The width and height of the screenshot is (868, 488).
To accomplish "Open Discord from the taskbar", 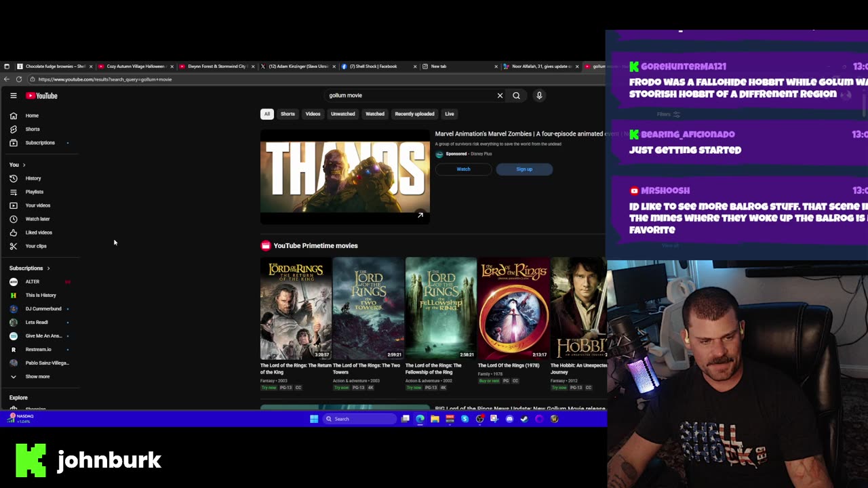I will [509, 419].
